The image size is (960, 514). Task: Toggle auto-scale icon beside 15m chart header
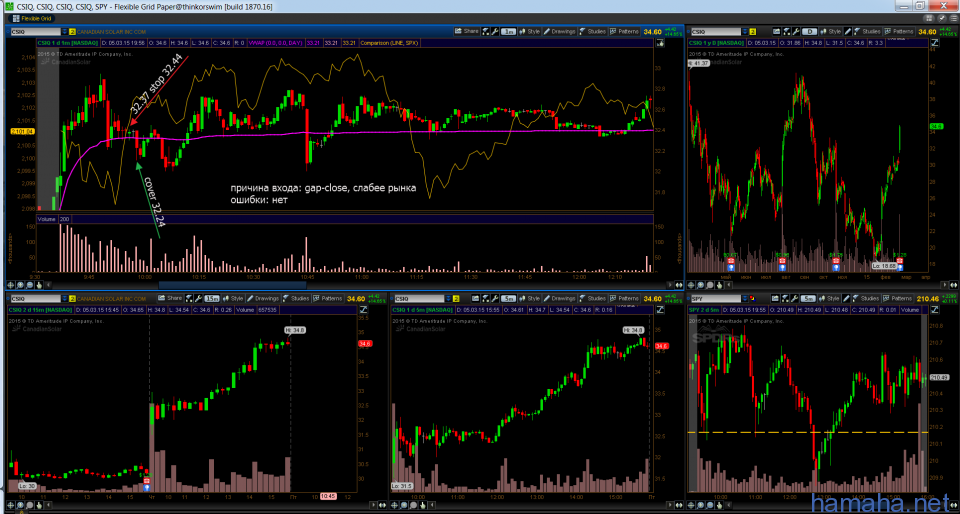(x=362, y=310)
